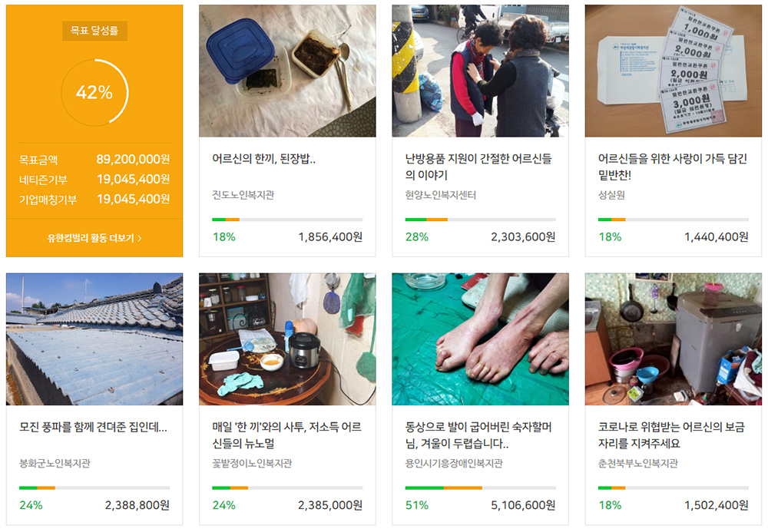Open the frostbitten feet photo

[x=481, y=339]
